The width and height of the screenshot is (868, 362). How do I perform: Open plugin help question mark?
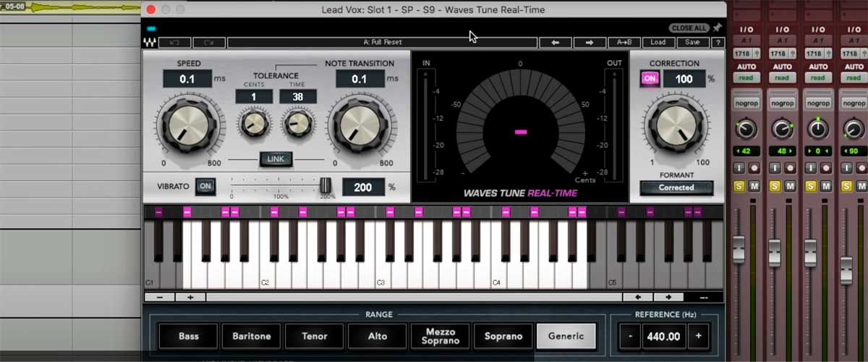tap(718, 43)
